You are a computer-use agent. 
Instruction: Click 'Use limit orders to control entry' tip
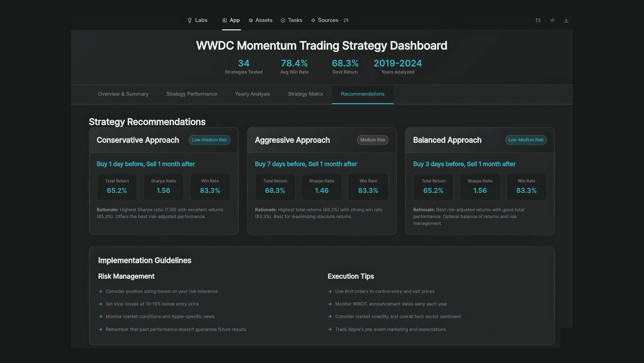385,291
